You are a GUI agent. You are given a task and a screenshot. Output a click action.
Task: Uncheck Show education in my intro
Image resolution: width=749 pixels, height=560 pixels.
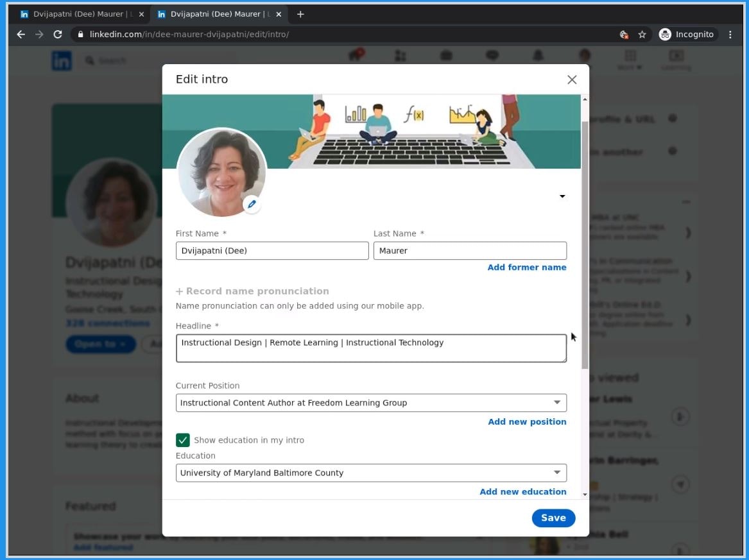[182, 439]
